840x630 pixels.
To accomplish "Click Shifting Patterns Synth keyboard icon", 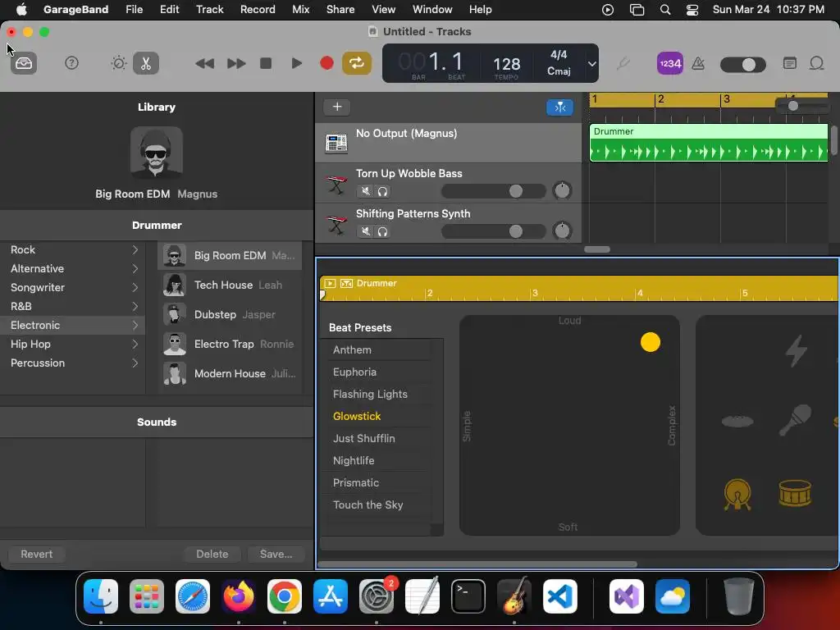I will 336,225.
